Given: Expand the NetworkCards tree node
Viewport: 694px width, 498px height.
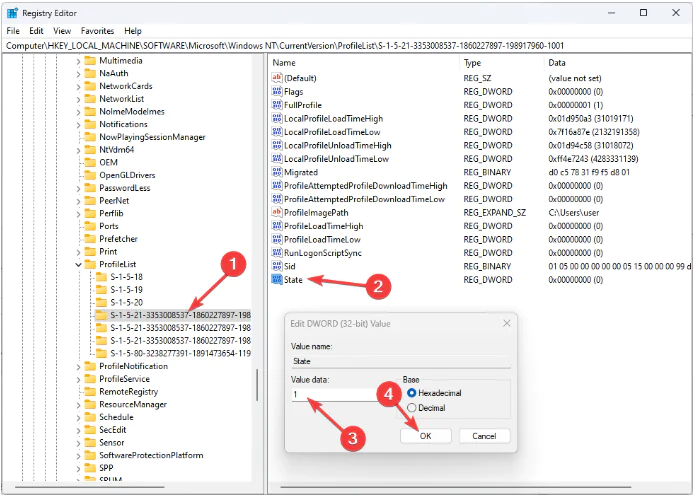Looking at the screenshot, I should click(x=79, y=86).
